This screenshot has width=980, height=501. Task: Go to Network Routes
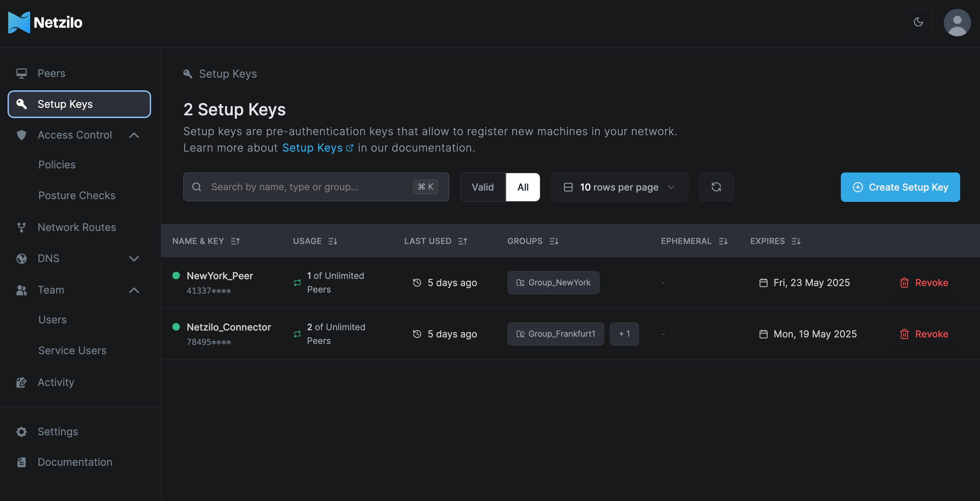[x=77, y=227]
